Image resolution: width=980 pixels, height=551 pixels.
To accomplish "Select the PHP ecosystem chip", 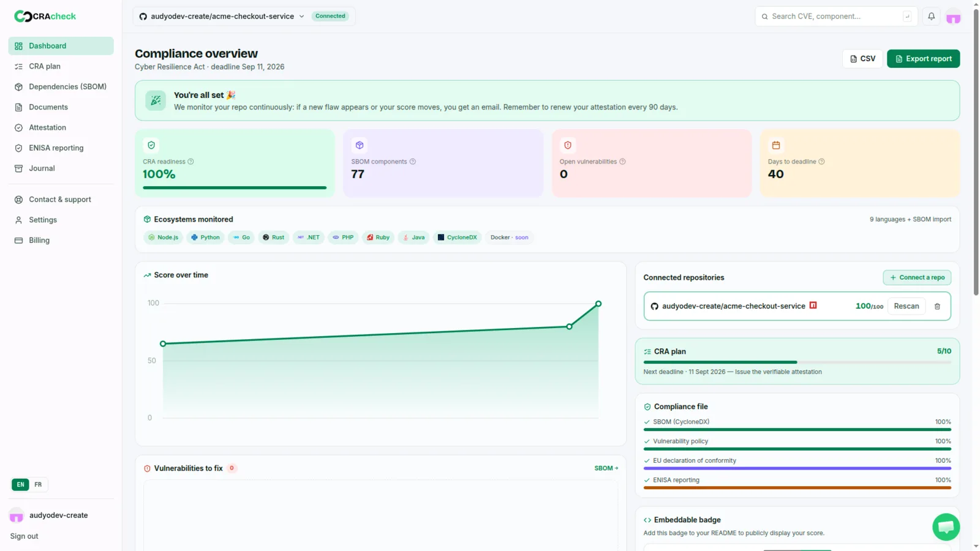I will [x=343, y=238].
